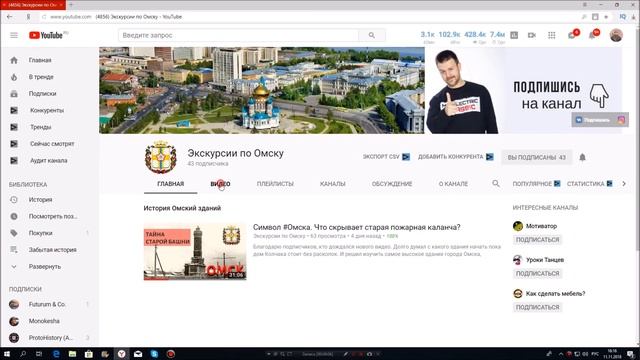The width and height of the screenshot is (640, 360).
Task: Subscribe to the Уроки Танцев channel
Action: [x=537, y=273]
